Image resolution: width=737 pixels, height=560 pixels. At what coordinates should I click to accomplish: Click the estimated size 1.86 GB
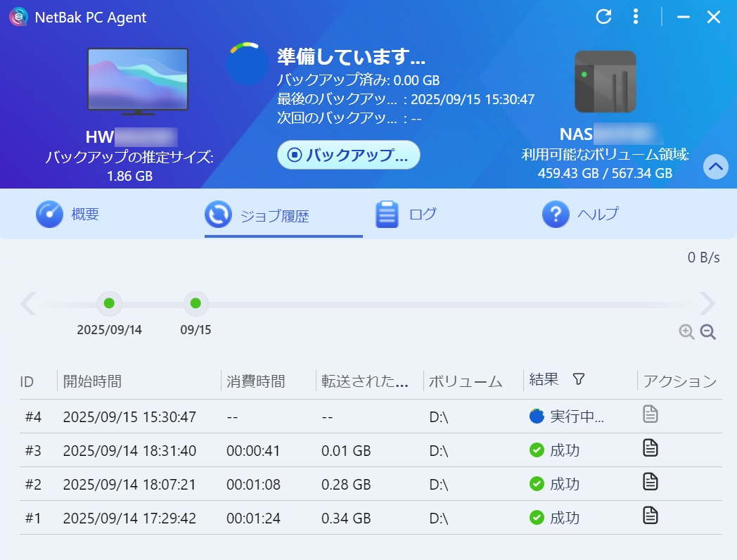(129, 176)
